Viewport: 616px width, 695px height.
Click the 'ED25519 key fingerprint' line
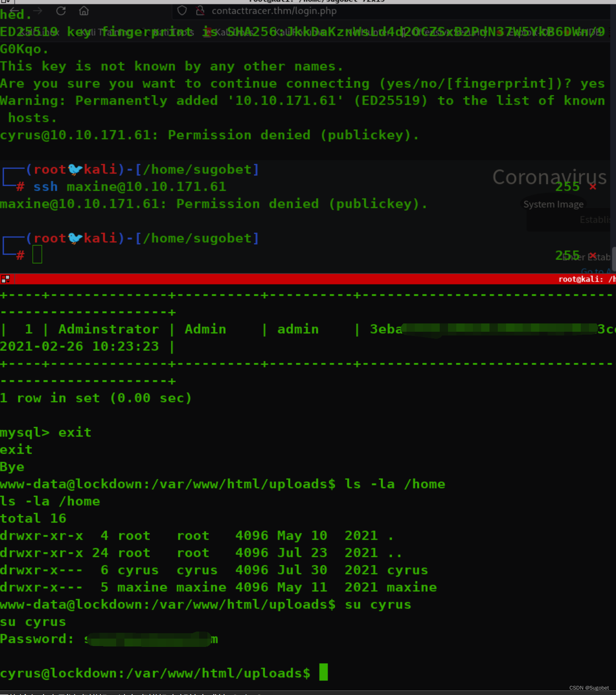302,32
